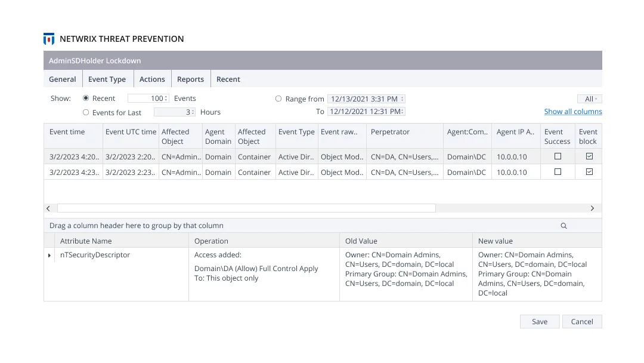Click the Event time column header
Screen dimensions: 644x363
73,136
